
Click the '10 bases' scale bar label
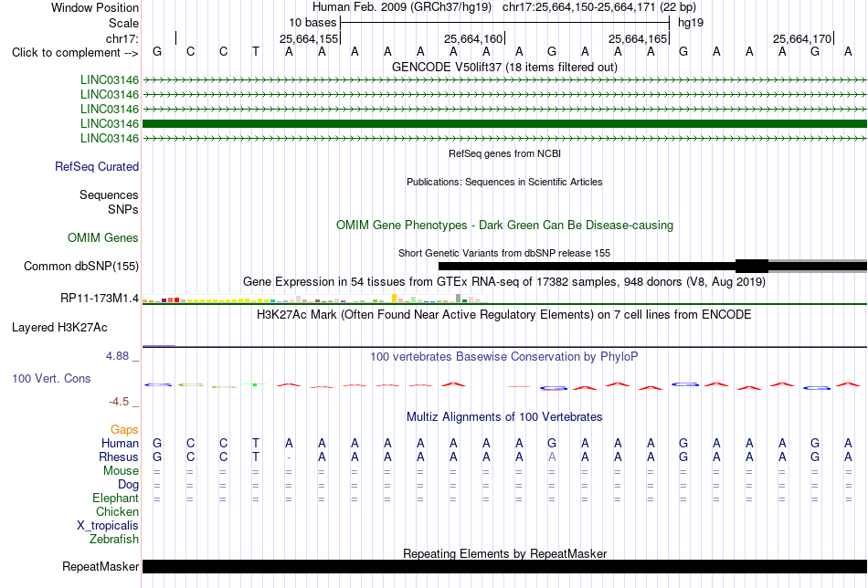click(312, 23)
